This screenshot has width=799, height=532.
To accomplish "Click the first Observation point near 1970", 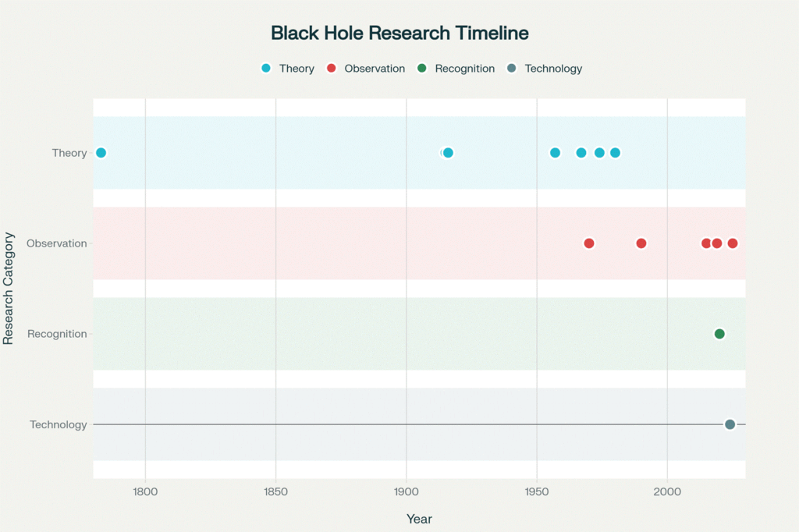I will click(589, 243).
